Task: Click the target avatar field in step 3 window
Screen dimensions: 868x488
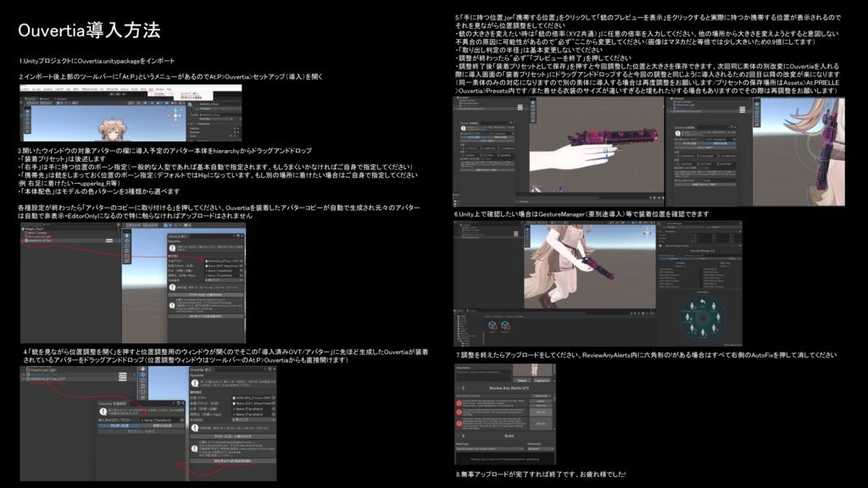Action: [224, 261]
